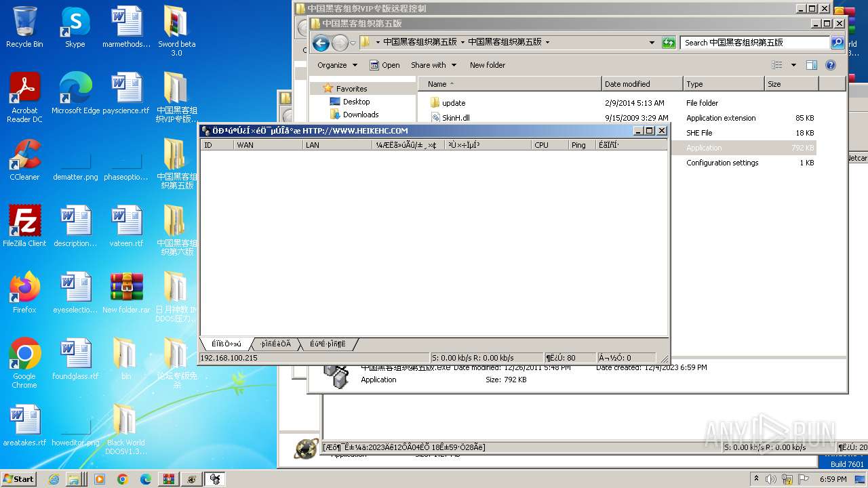Select the bin folder on desktop
Image resolution: width=868 pixels, height=488 pixels.
pos(126,359)
